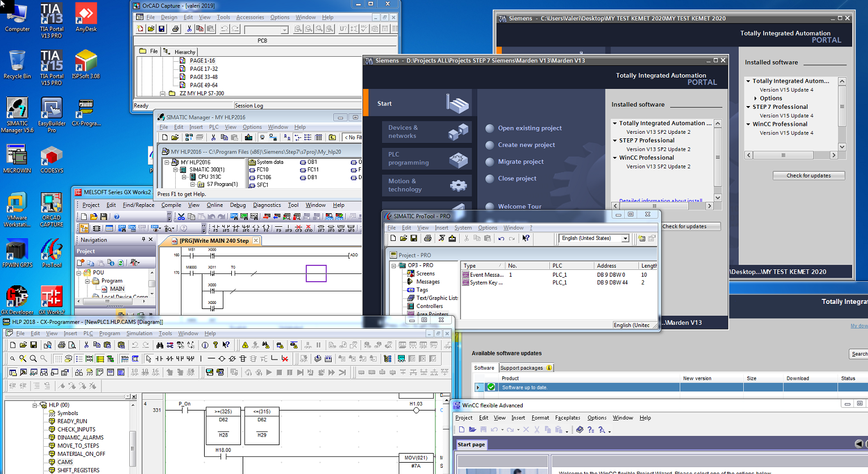Screen dimensions: 868x474
Task: Select the Hierarchy tab in OrCAD
Action: (x=180, y=52)
